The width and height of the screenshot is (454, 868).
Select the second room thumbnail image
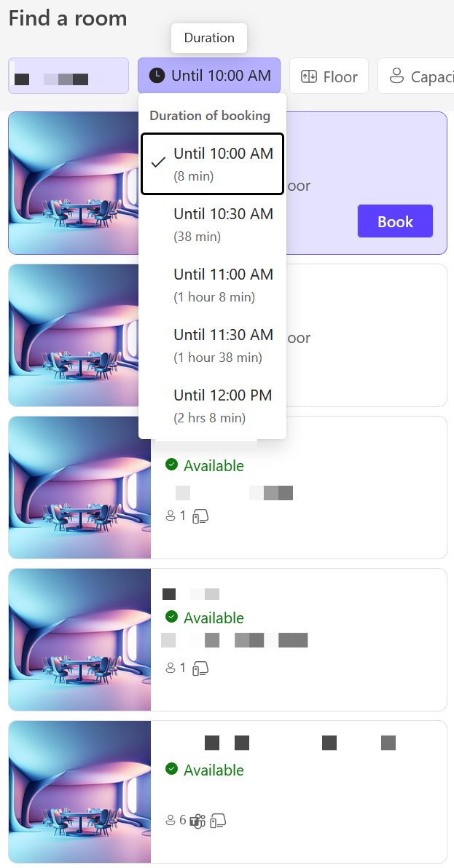(79, 336)
